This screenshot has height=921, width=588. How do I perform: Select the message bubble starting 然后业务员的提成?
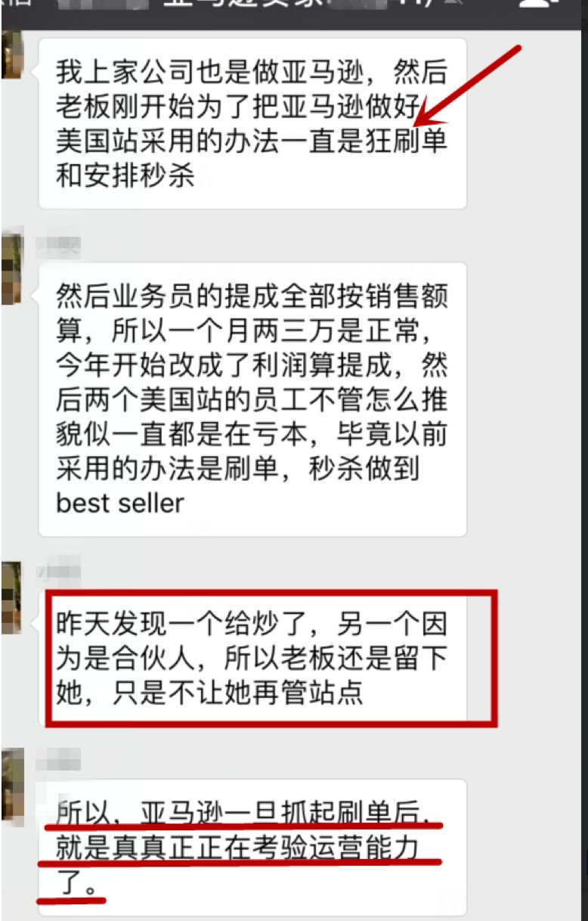[x=252, y=399]
